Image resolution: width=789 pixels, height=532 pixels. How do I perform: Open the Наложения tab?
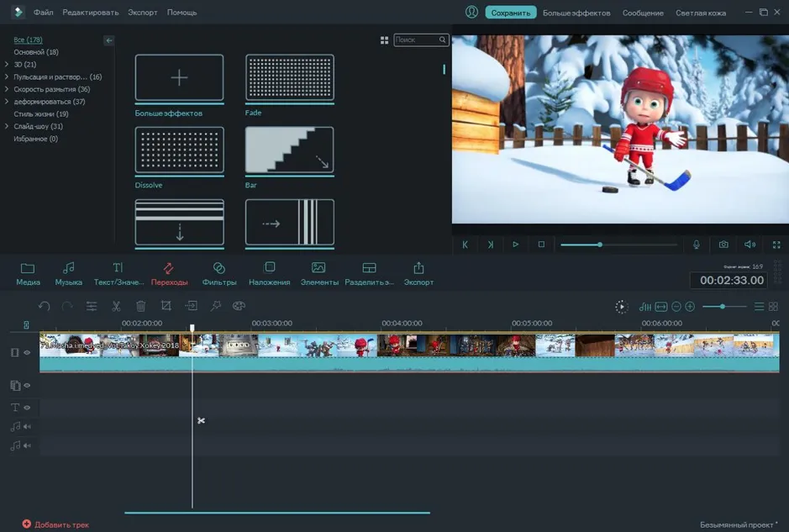click(x=269, y=274)
